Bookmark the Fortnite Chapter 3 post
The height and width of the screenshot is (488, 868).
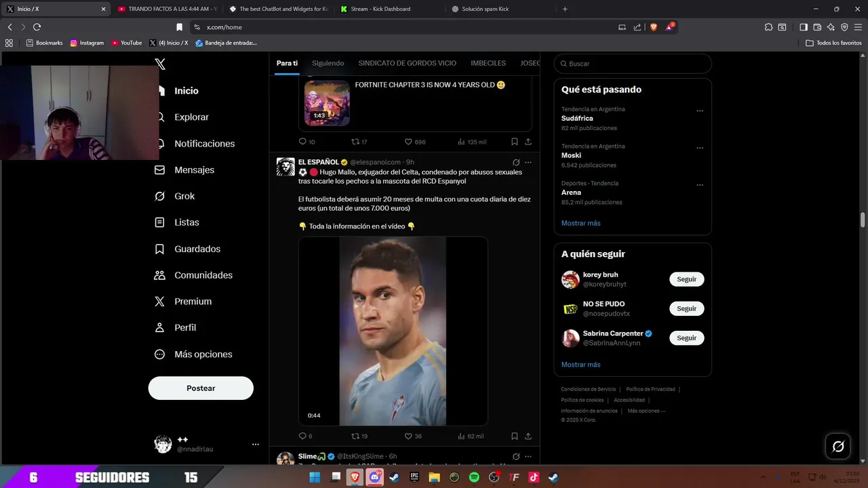click(515, 142)
